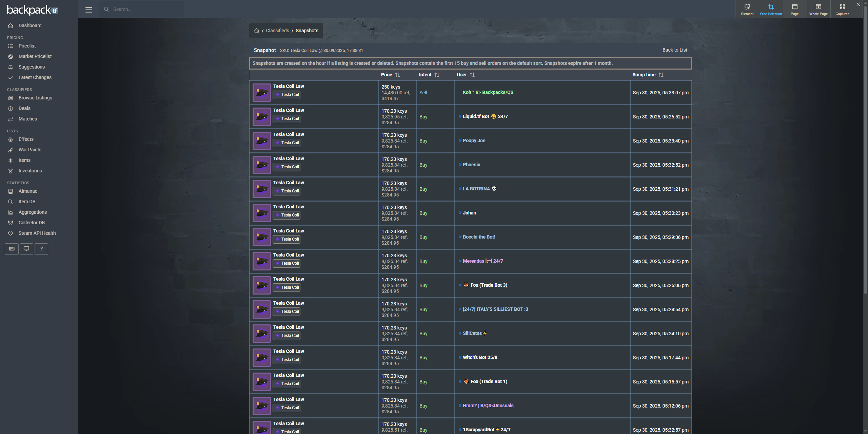Select the Element capture tool
This screenshot has width=868, height=434.
[x=747, y=9]
